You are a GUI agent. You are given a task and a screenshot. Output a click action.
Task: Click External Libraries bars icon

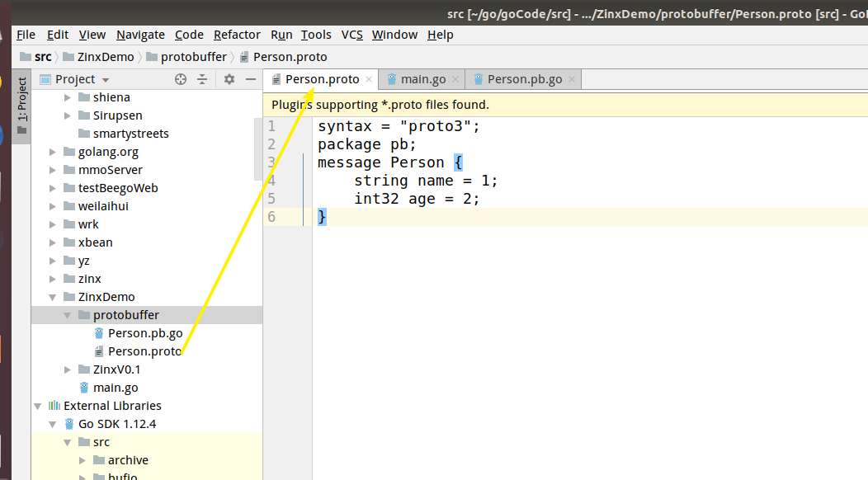coord(54,406)
